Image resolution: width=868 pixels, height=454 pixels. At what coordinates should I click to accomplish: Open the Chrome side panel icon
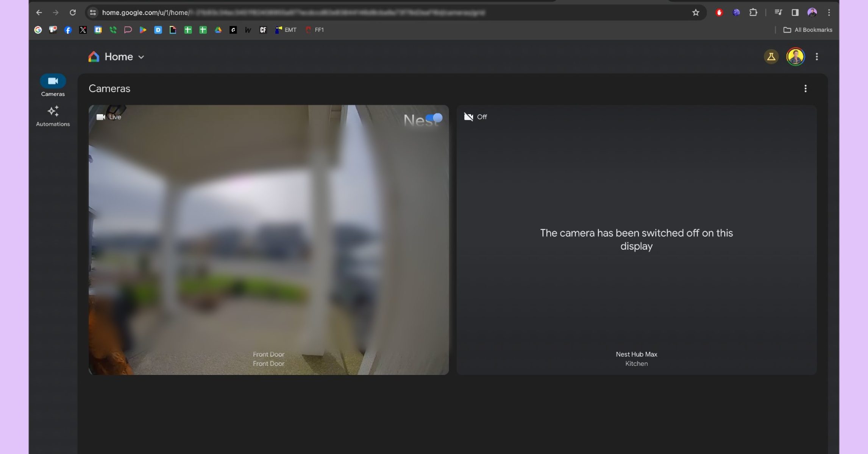coord(795,12)
